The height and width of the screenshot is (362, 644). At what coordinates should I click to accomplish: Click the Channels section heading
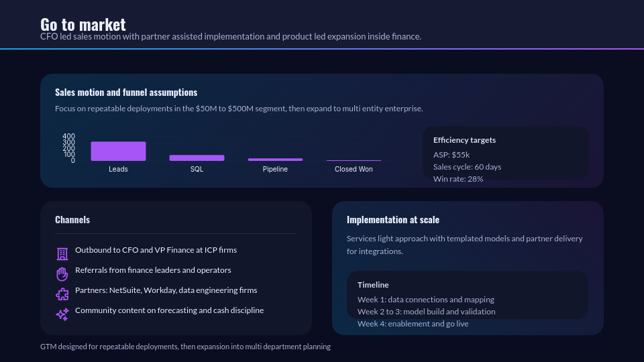(x=72, y=220)
